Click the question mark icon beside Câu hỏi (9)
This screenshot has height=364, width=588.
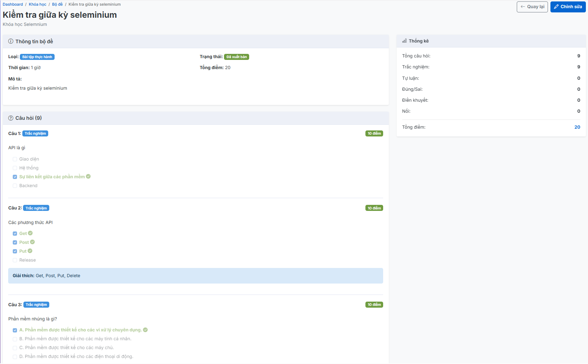[x=11, y=118]
